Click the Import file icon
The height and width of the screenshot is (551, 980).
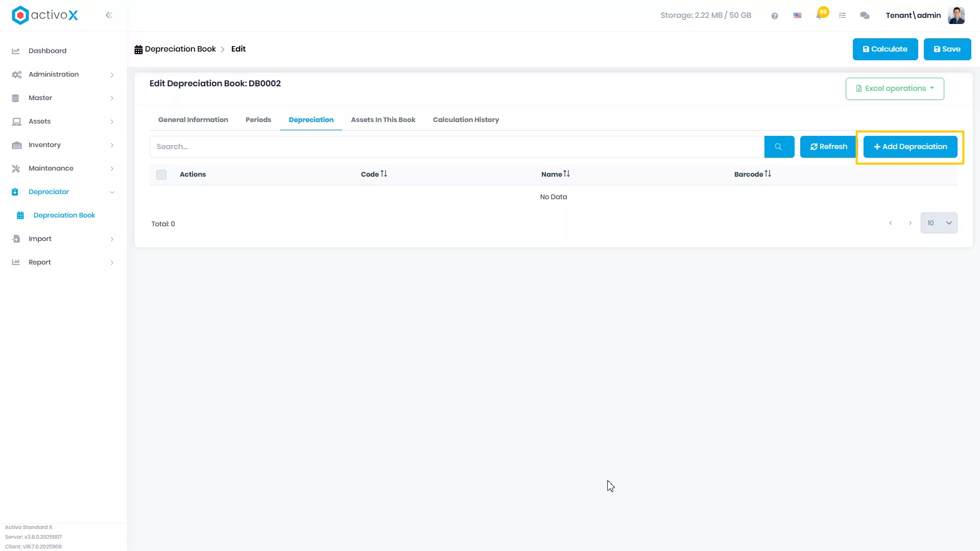(16, 239)
